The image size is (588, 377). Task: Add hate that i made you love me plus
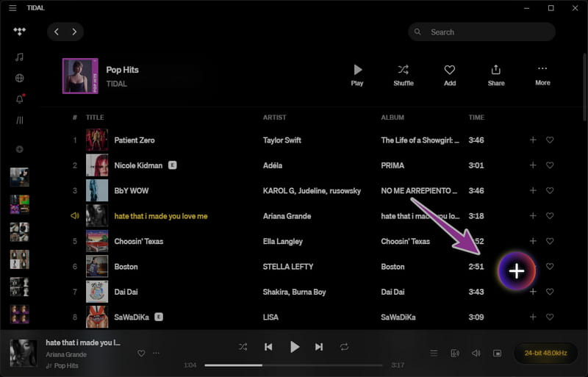[x=533, y=216]
